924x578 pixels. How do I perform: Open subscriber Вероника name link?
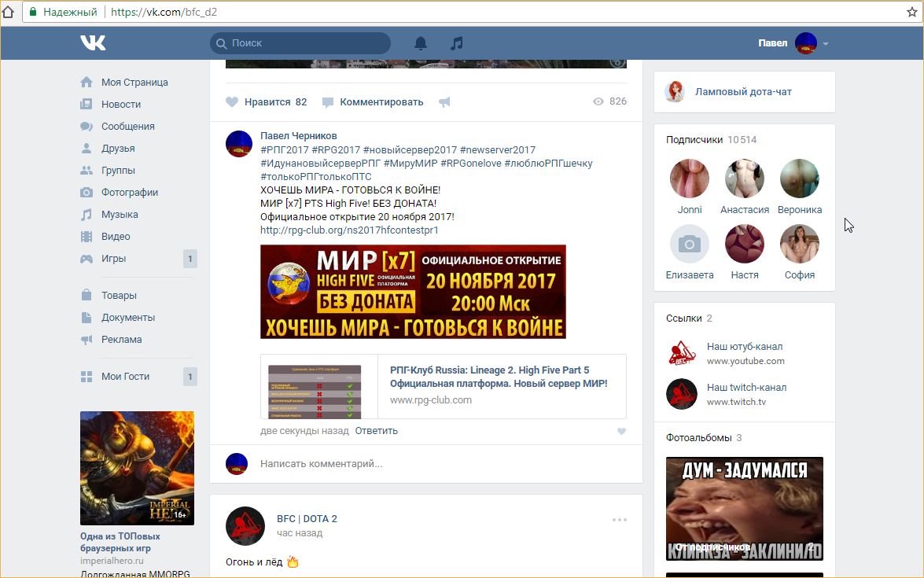(x=800, y=210)
